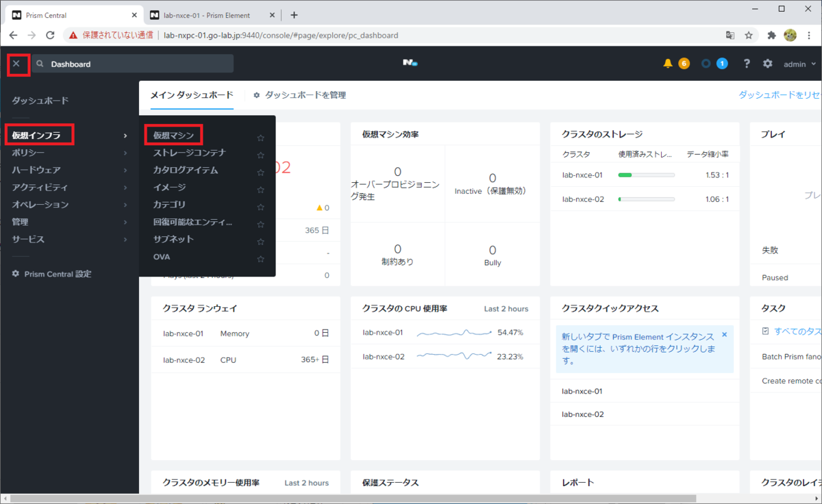Select ストレージコンテナ in submenu

click(190, 153)
